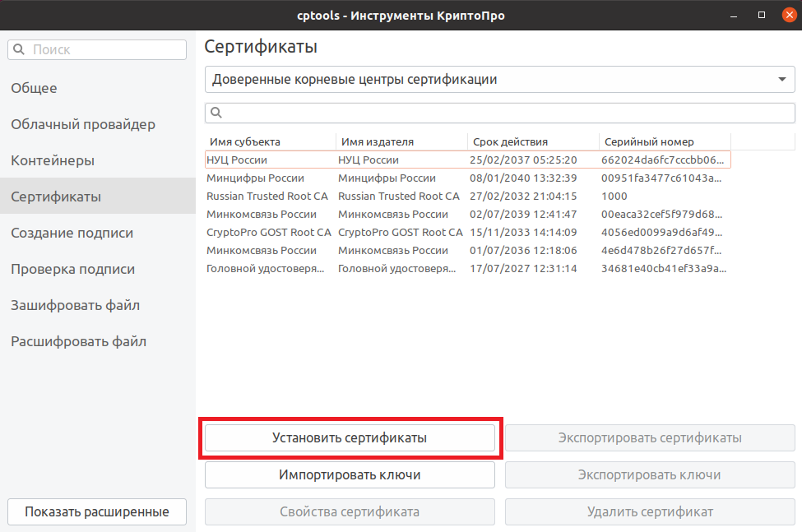Click the expiry date '15/11/2033 14:14:09'
The image size is (802, 532).
tap(523, 233)
